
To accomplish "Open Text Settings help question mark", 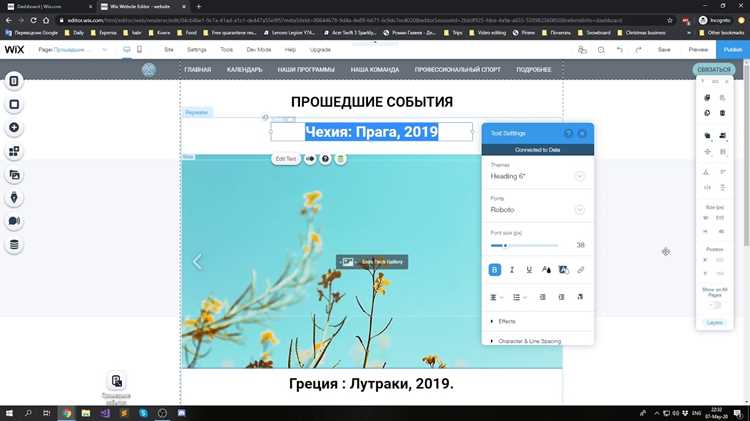I will coord(568,133).
